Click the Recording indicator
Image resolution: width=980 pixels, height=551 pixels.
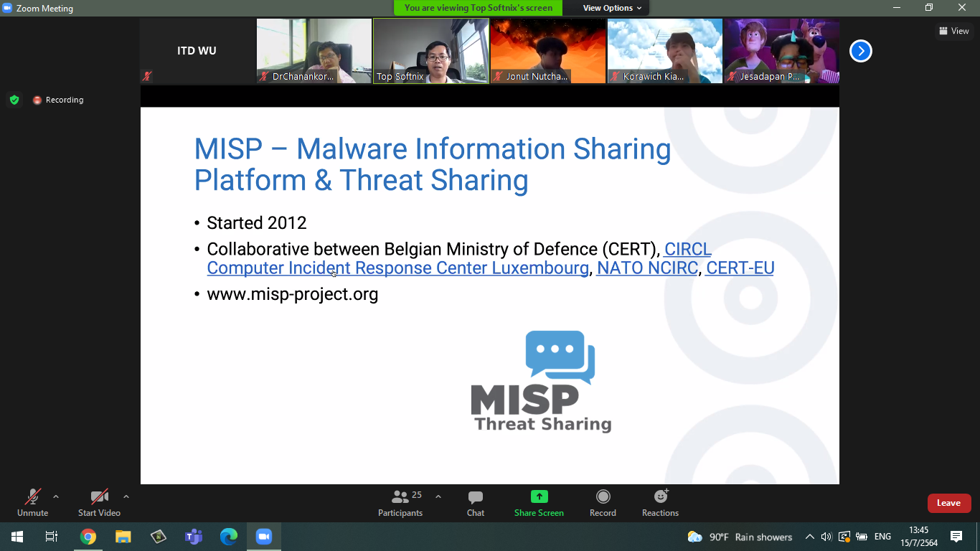(58, 100)
